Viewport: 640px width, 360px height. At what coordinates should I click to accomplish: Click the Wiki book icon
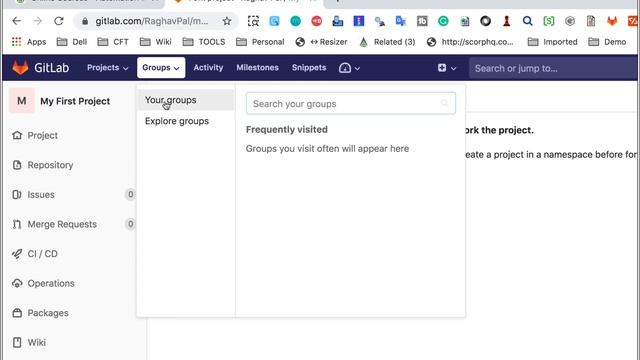coord(17,342)
